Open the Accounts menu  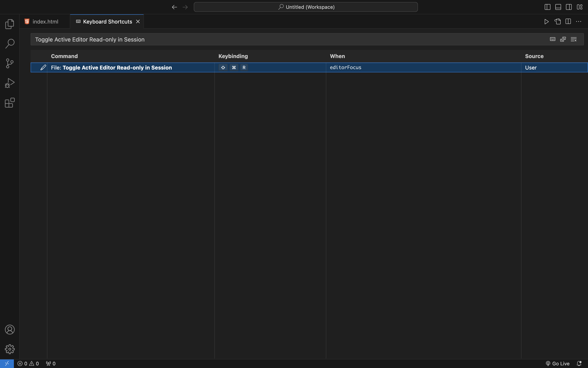(x=10, y=330)
